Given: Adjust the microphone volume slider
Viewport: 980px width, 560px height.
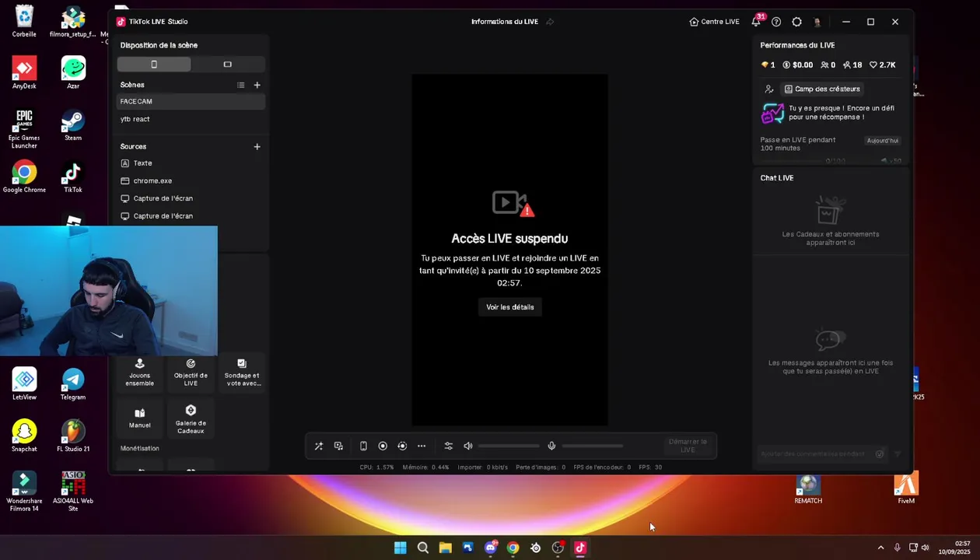Looking at the screenshot, I should [x=593, y=446].
